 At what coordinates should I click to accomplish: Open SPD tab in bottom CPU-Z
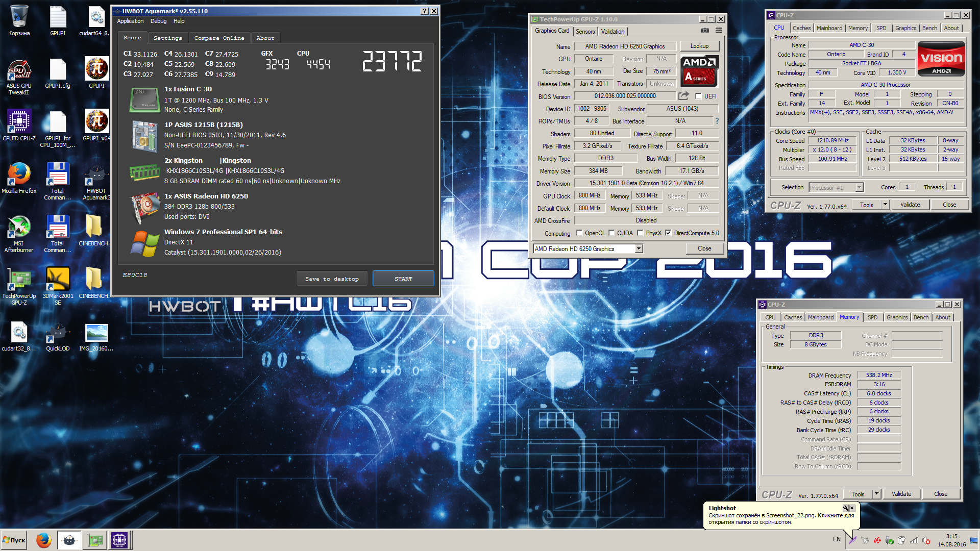pyautogui.click(x=872, y=317)
